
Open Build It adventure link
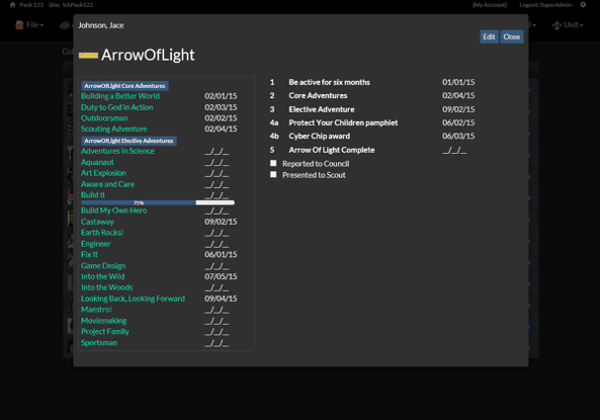click(93, 195)
